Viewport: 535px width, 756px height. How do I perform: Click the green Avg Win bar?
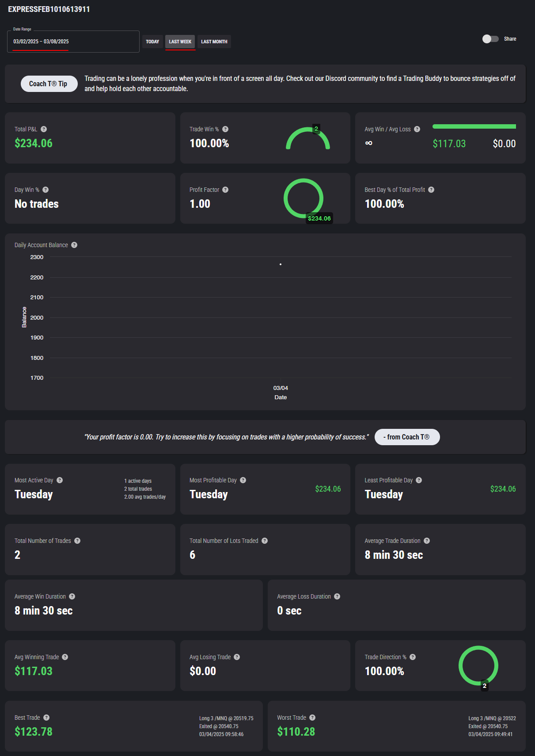click(x=474, y=126)
